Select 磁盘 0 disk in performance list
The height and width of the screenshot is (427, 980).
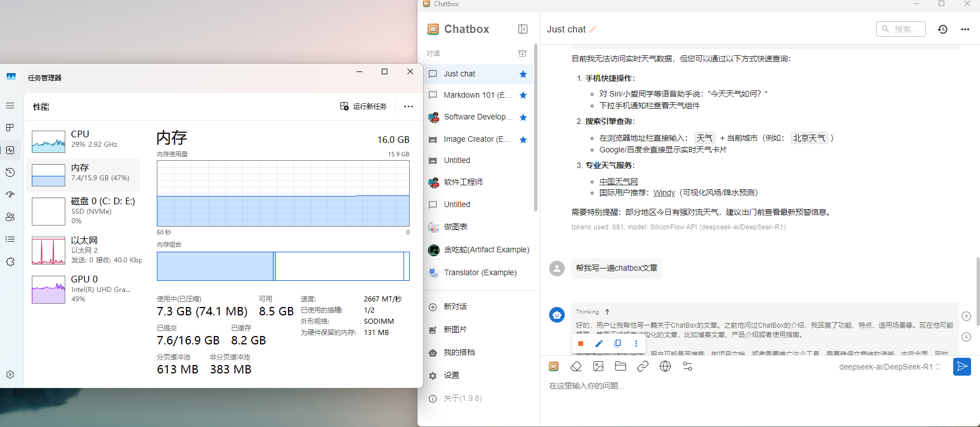[x=84, y=211]
